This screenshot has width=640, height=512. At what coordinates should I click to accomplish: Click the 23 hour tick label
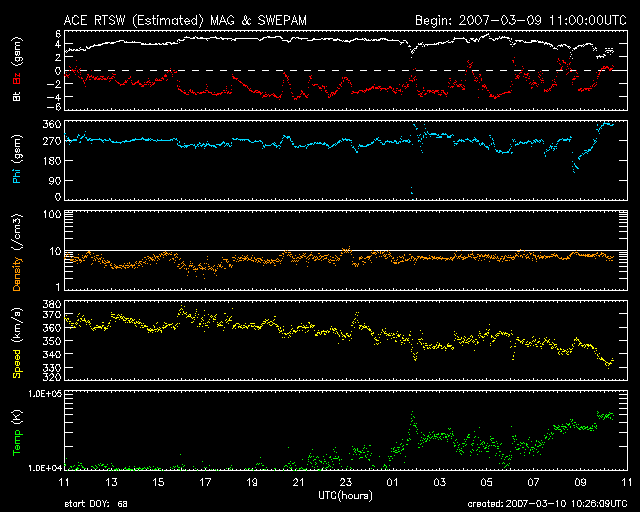click(346, 482)
